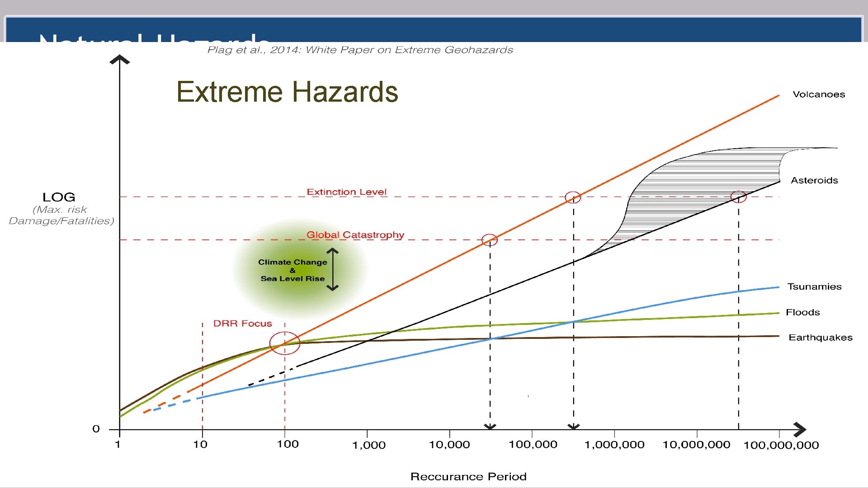This screenshot has height=488, width=868.
Task: Click the "10,000" x-axis tick label
Action: [449, 445]
